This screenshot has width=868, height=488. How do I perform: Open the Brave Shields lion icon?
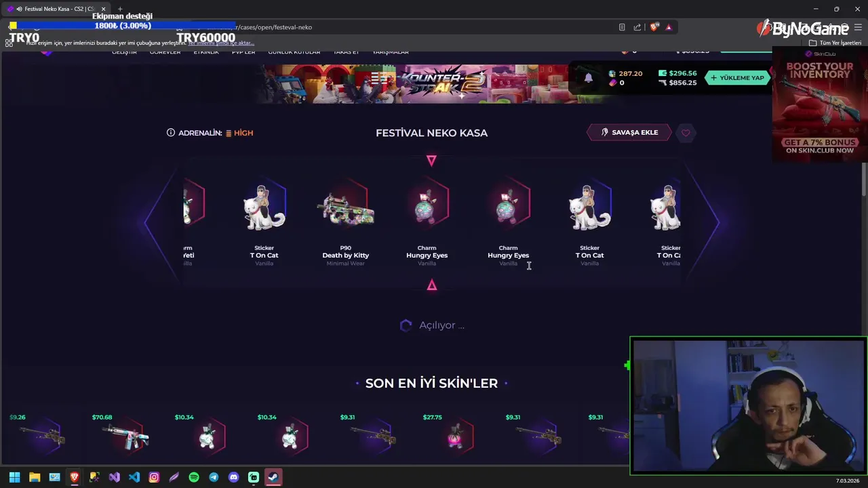click(654, 27)
